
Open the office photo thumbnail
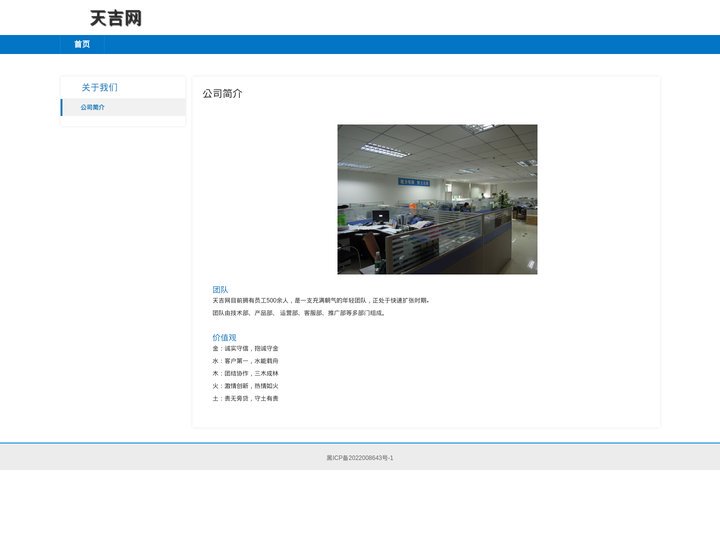pos(437,199)
